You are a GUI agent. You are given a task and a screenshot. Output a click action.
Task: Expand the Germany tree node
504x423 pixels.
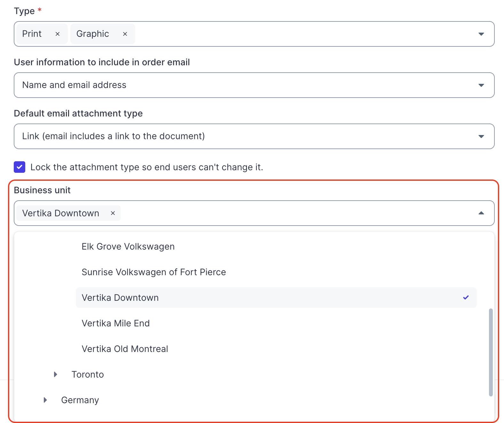point(45,400)
